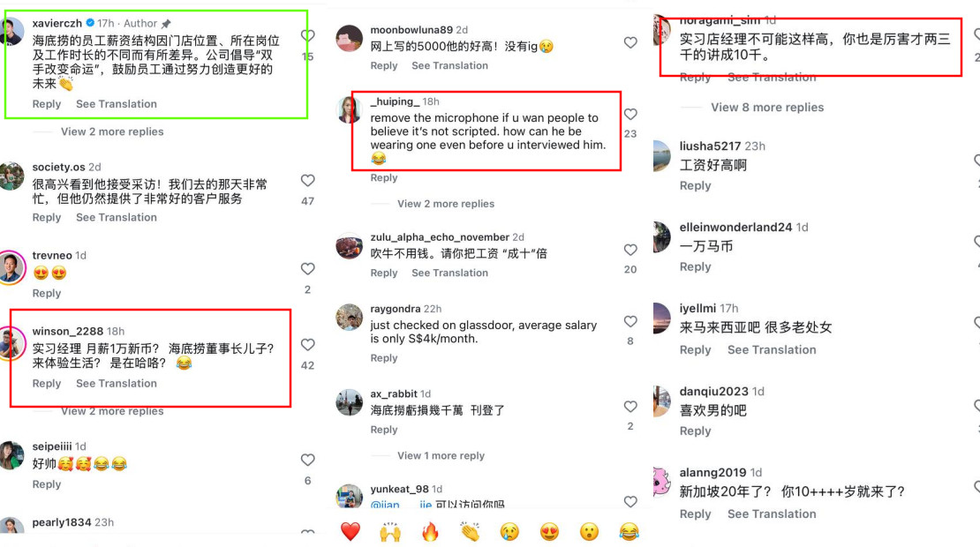See translation of zulu_alpha_echo_november's comment
The width and height of the screenshot is (980, 547).
pos(449,273)
